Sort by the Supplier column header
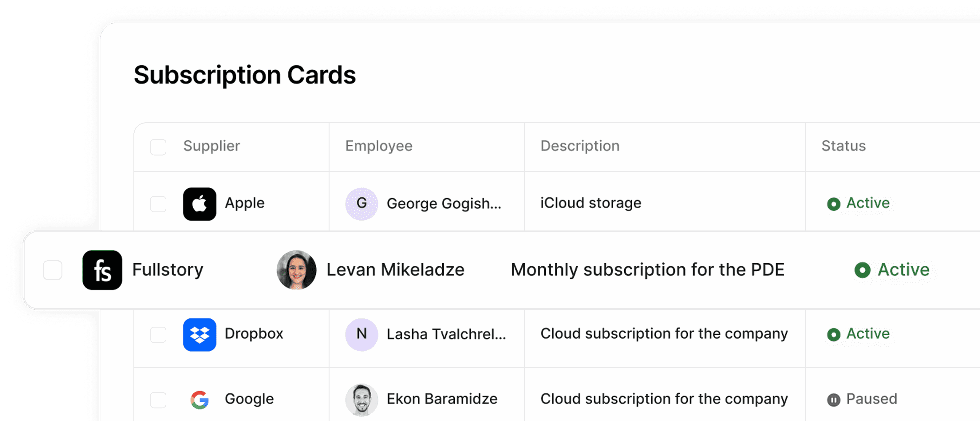 [211, 146]
